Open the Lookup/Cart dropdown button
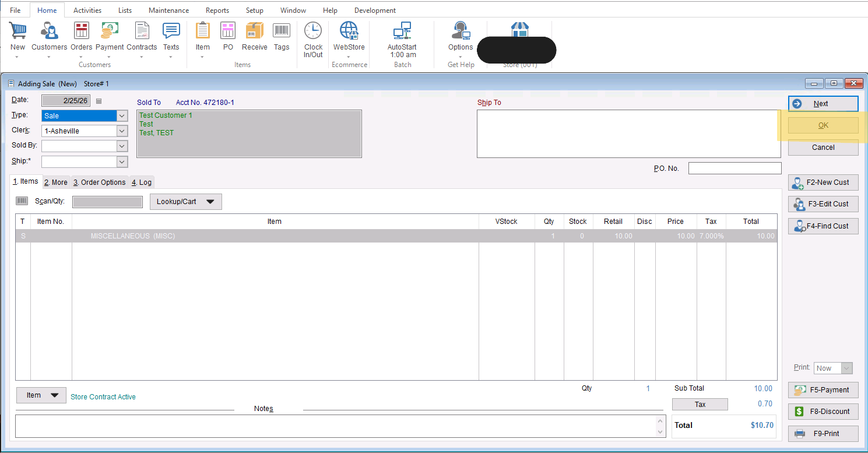 (x=185, y=202)
